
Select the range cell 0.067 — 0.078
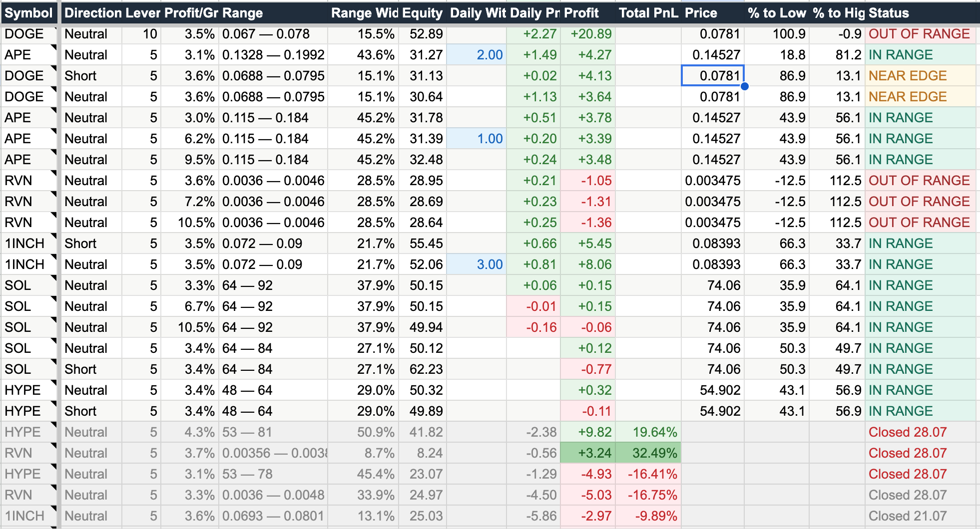pyautogui.click(x=273, y=34)
